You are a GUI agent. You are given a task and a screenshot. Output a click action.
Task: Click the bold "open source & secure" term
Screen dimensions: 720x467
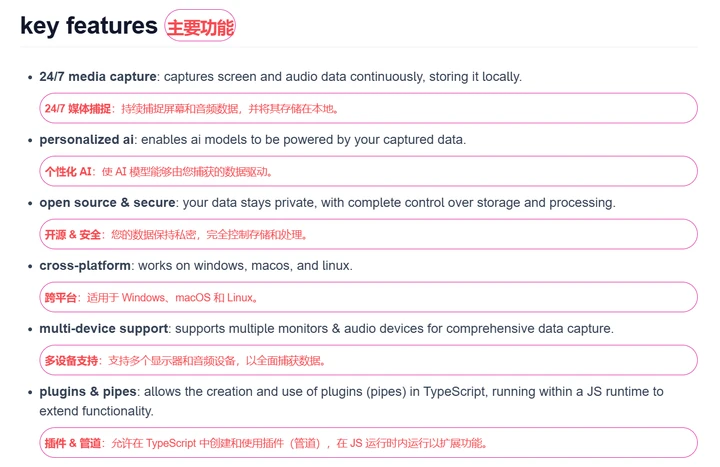click(108, 202)
